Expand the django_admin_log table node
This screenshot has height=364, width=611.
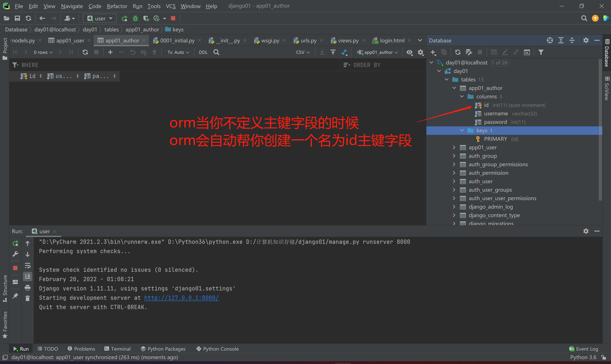(x=454, y=207)
